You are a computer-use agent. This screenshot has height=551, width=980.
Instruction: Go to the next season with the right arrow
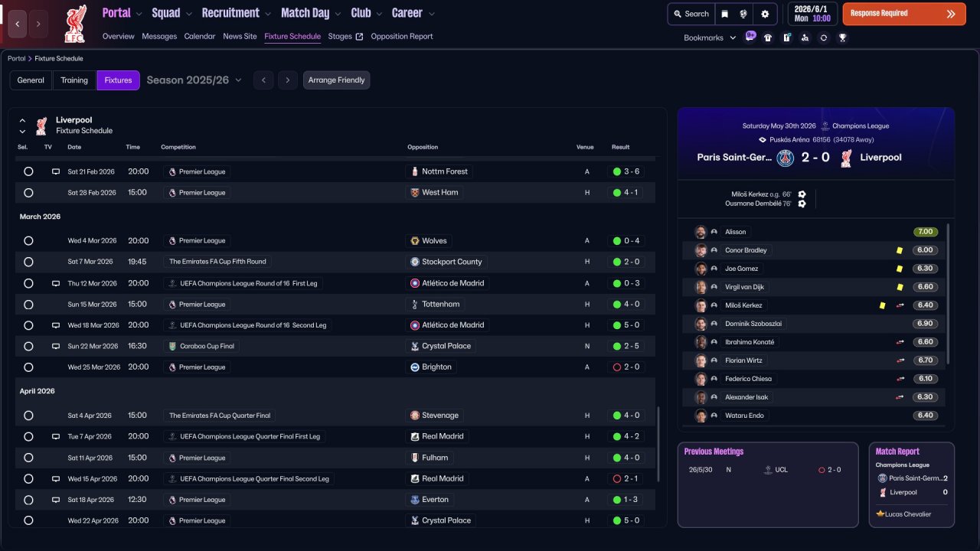tap(287, 80)
